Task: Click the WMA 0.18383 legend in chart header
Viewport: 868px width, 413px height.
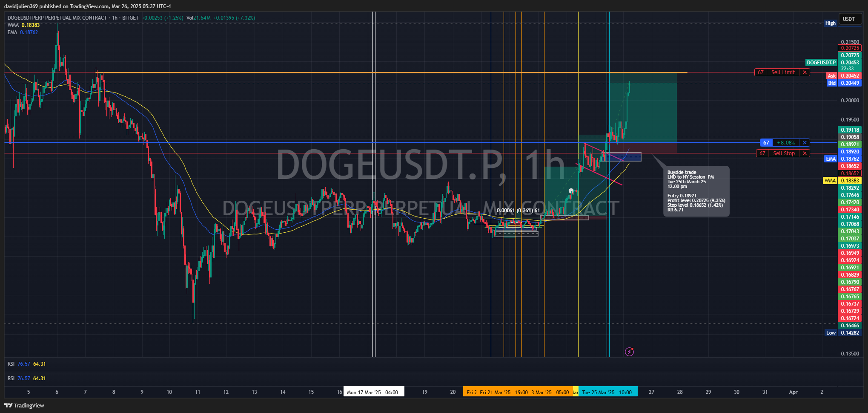Action: click(x=23, y=25)
